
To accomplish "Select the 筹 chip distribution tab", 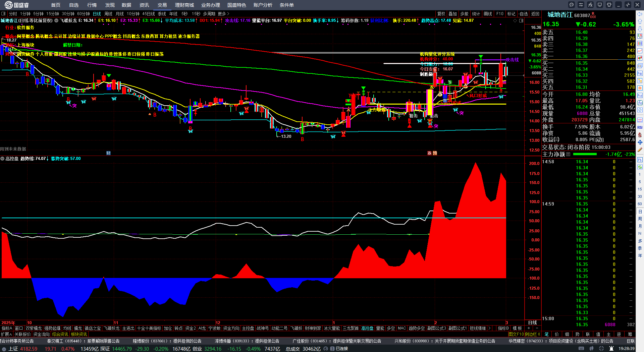I will pos(630,334).
